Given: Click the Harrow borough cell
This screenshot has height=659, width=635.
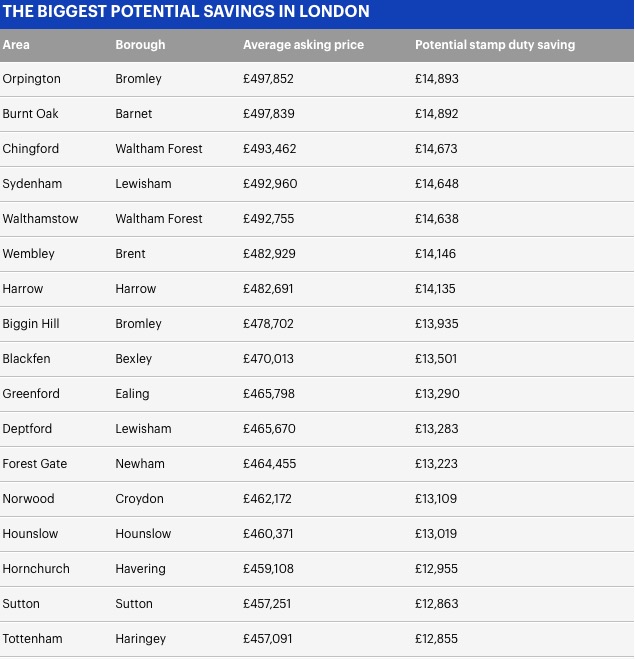Looking at the screenshot, I should [x=136, y=289].
